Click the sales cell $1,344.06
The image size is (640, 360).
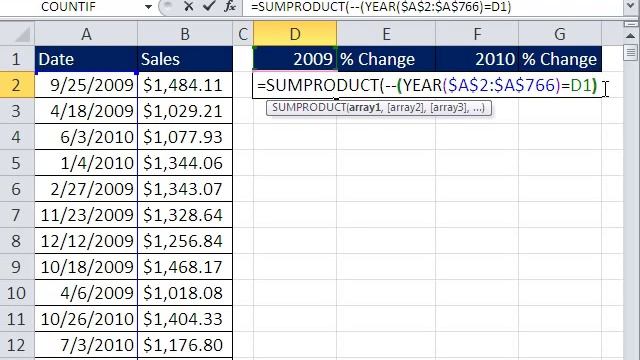click(x=185, y=163)
